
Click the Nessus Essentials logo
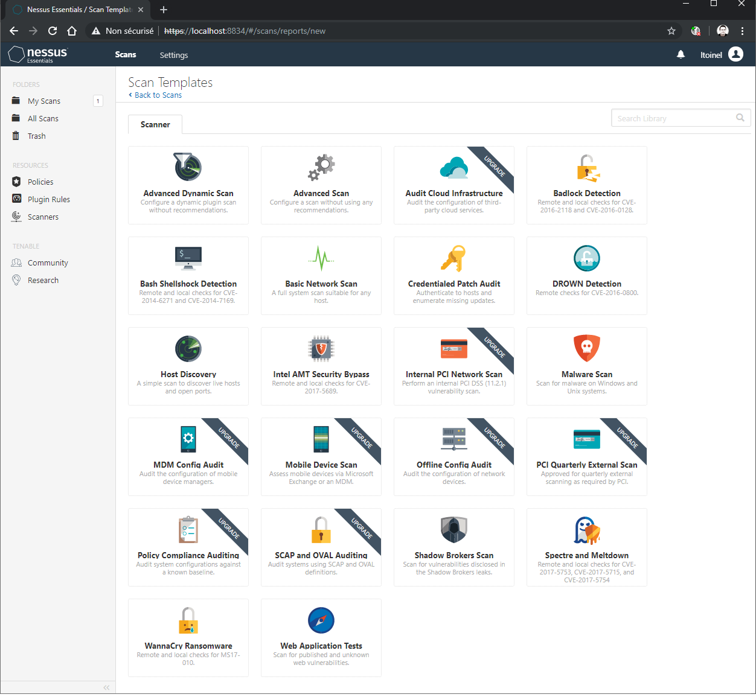[38, 54]
